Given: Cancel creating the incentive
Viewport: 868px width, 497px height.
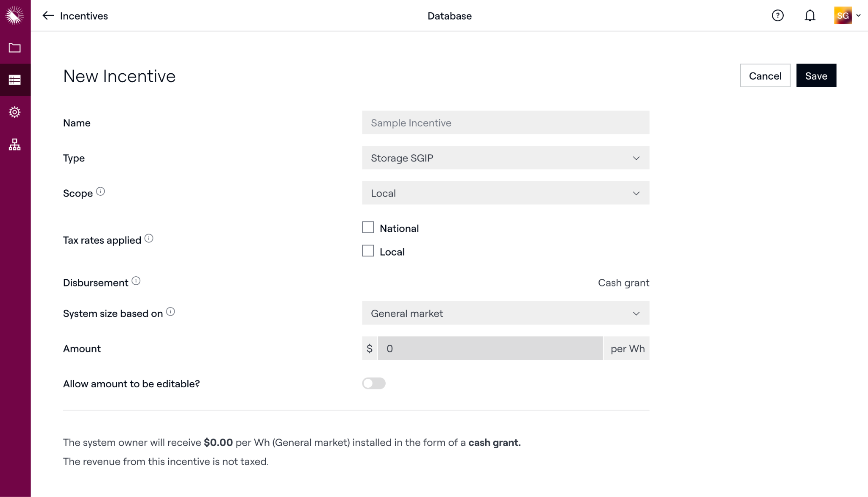Looking at the screenshot, I should [765, 76].
